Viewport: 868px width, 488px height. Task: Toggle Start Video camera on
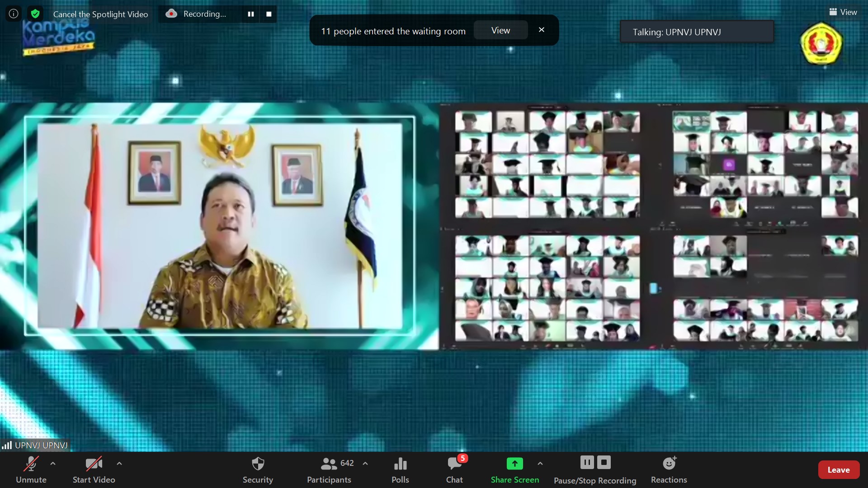(94, 469)
